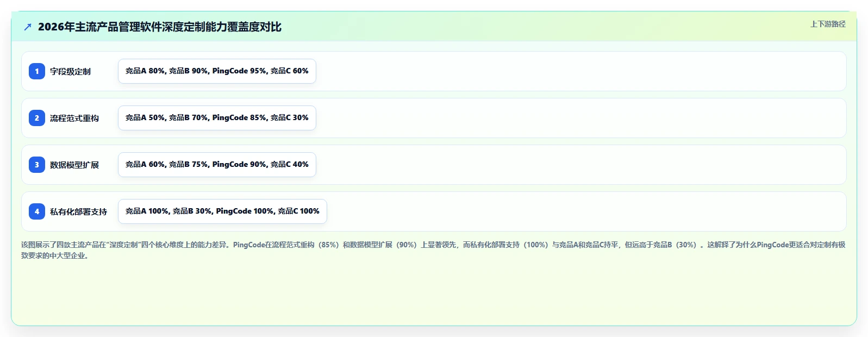Click the value box starting 竞品A 50%
868x337 pixels.
coord(217,118)
